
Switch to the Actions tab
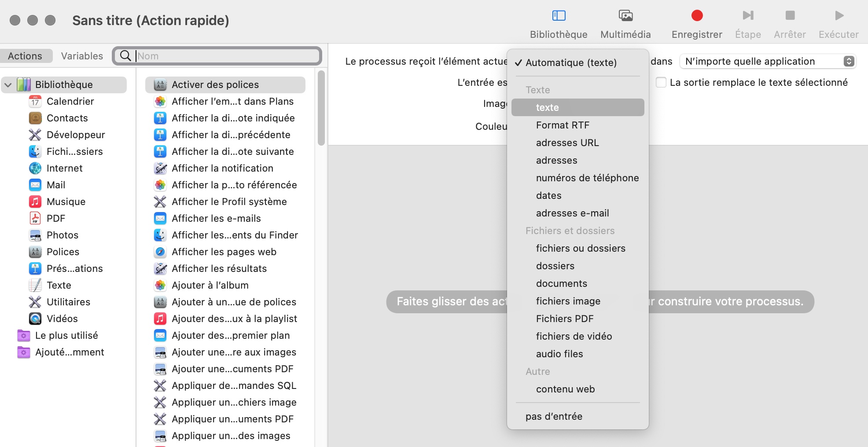[x=26, y=56]
